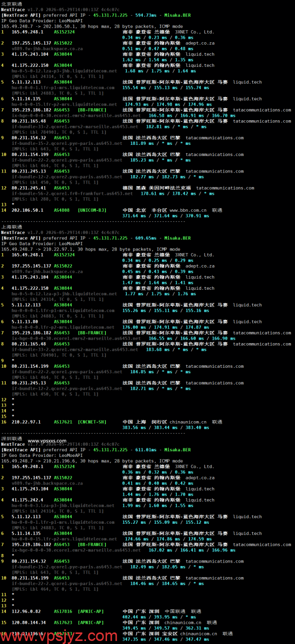Select the 185.23 ms latency value

coord(142,160)
